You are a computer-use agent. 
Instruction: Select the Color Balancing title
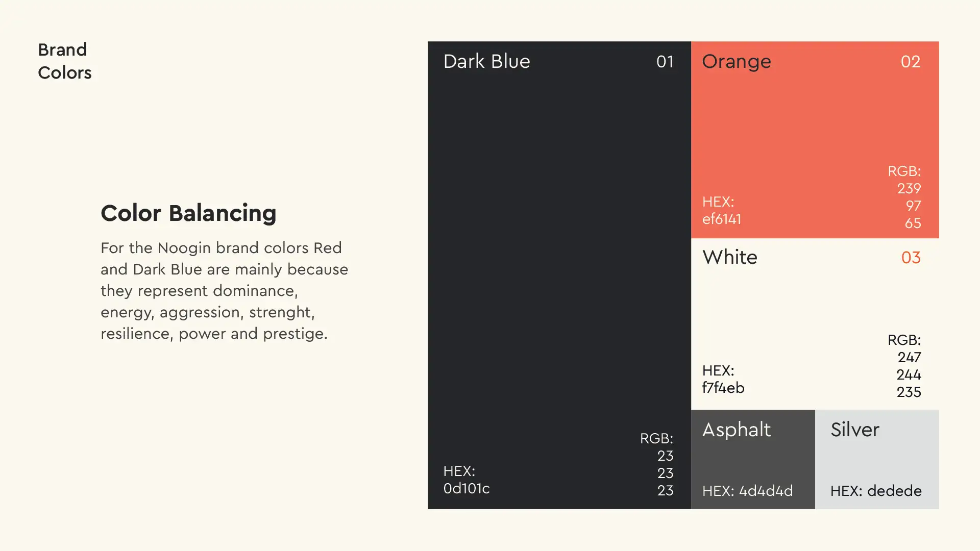(x=188, y=213)
